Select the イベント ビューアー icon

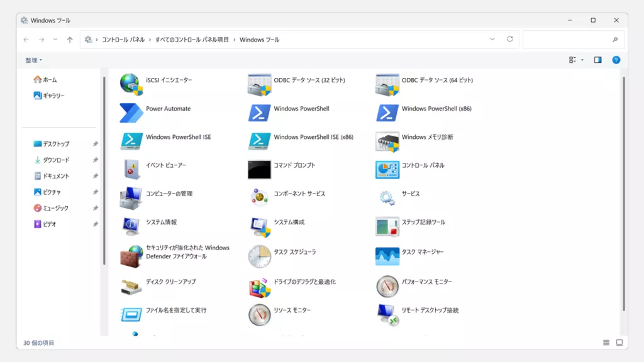[131, 169]
